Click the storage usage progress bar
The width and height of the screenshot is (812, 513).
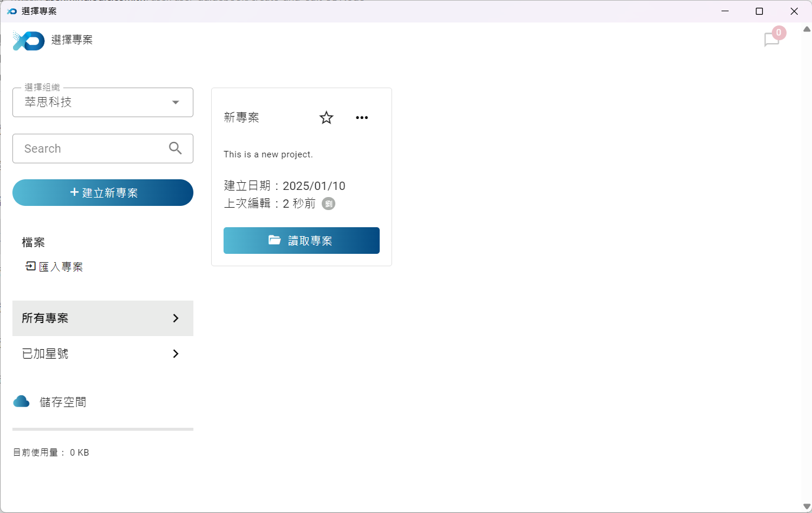coord(103,429)
